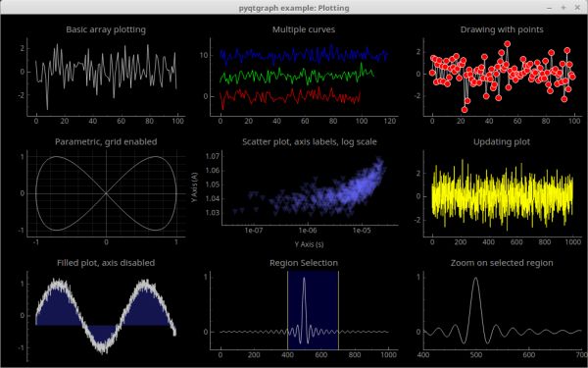The height and width of the screenshot is (368, 588).
Task: Click the yellow noise curve in Updating plot
Action: pos(503,195)
